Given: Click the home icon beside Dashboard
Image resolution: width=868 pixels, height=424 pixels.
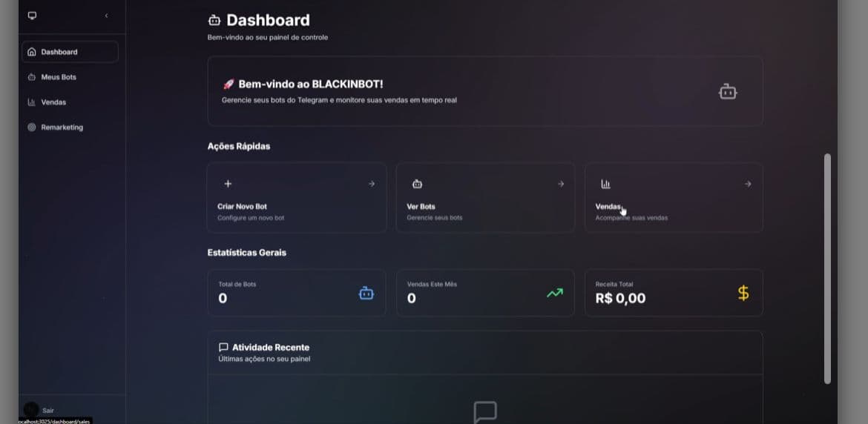Looking at the screenshot, I should [32, 52].
